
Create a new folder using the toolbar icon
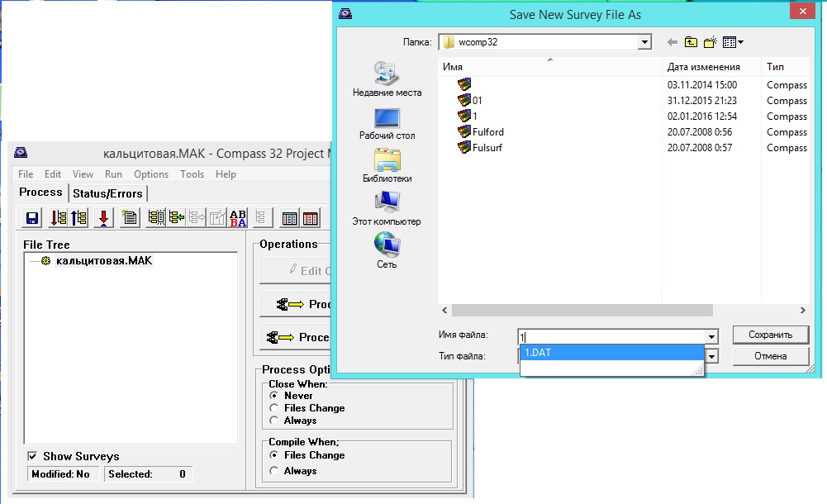point(710,42)
